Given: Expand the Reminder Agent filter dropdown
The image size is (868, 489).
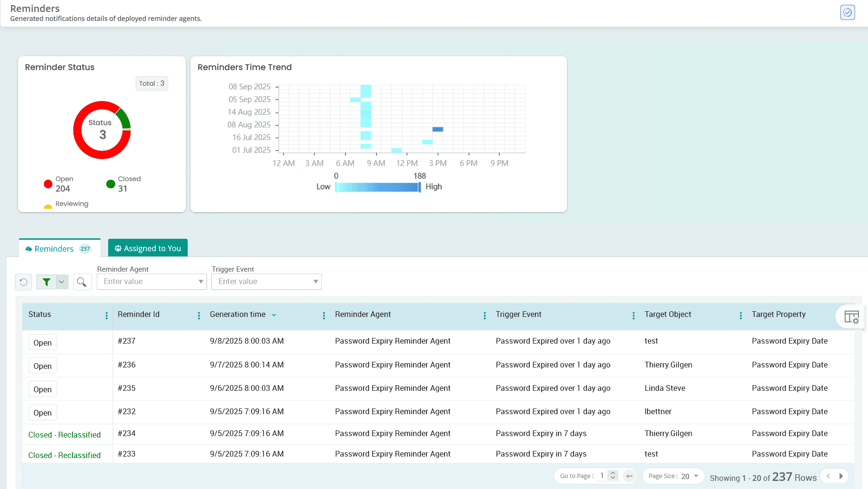Looking at the screenshot, I should pos(201,282).
